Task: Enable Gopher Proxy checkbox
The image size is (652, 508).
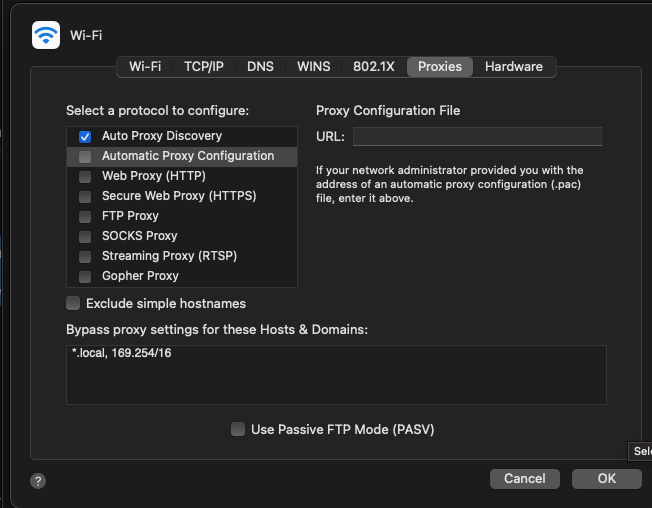Action: tap(85, 276)
